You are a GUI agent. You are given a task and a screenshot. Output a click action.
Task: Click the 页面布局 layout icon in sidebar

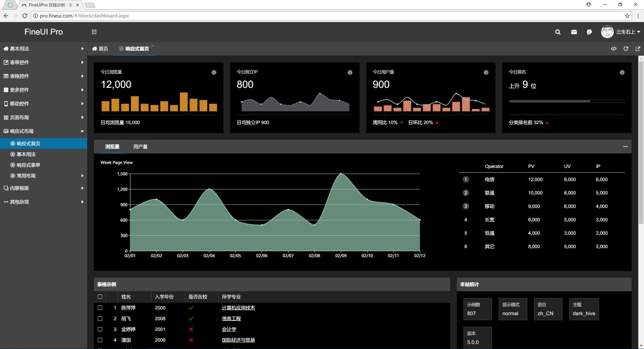point(6,117)
